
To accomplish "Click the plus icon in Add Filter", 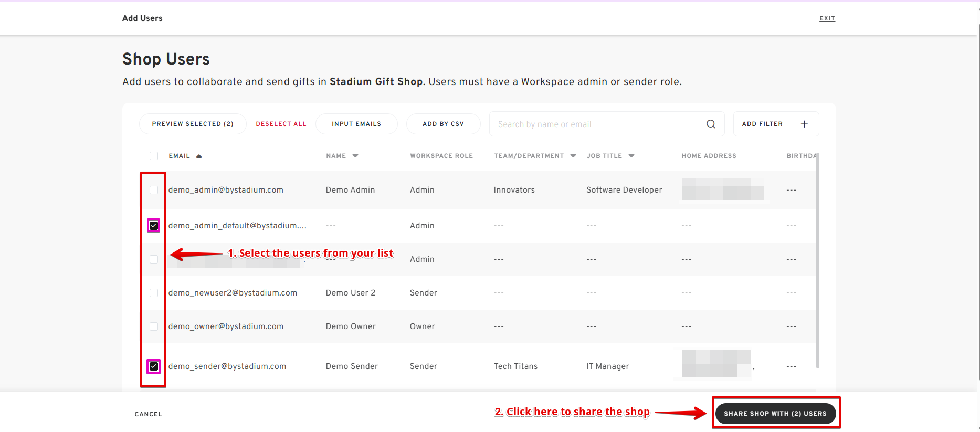I will (x=804, y=124).
